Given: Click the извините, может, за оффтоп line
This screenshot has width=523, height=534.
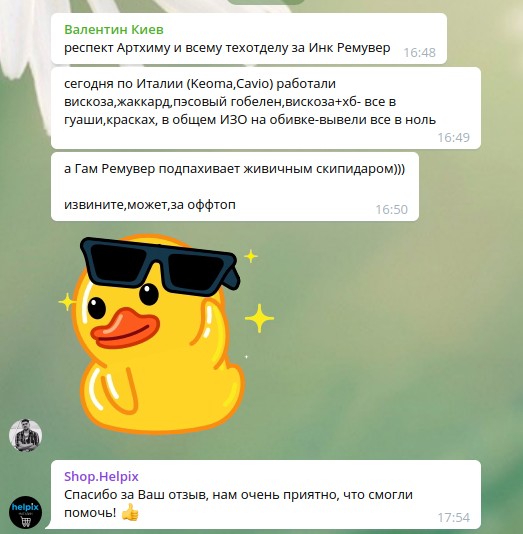Looking at the screenshot, I should (x=150, y=205).
